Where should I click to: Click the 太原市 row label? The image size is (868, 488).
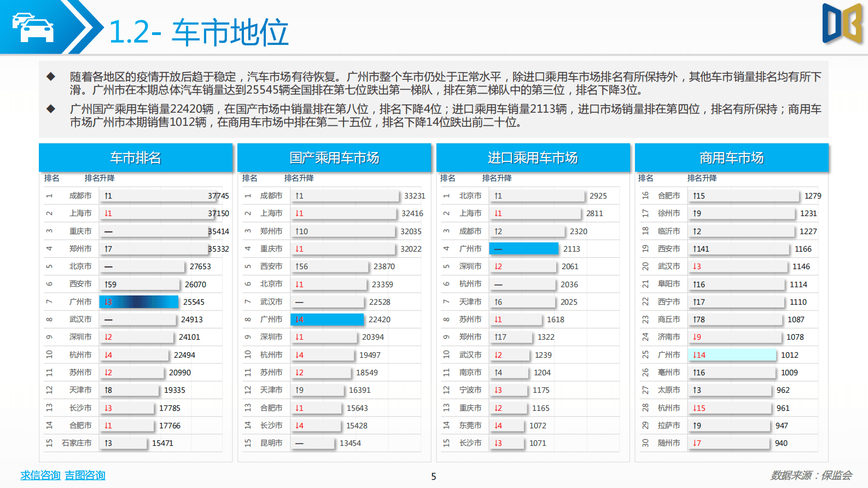pyautogui.click(x=669, y=390)
